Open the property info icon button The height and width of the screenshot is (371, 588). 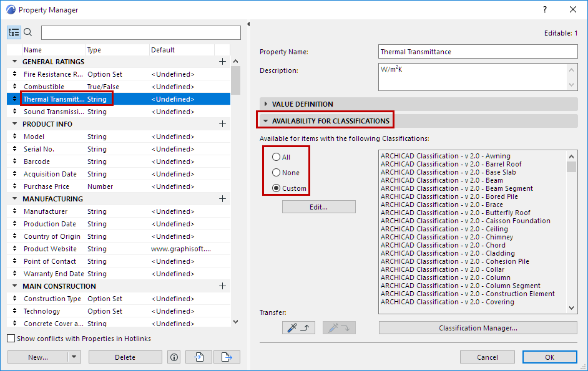pyautogui.click(x=174, y=357)
